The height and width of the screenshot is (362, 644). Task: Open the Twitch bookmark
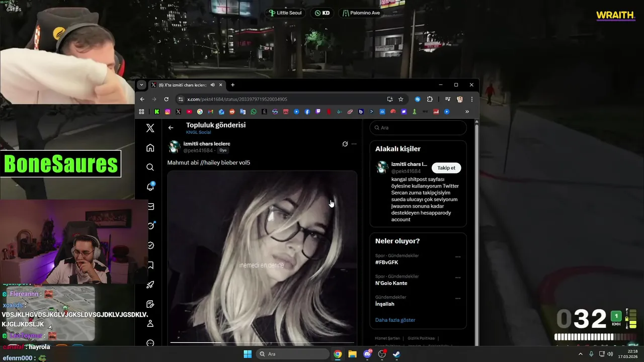[318, 112]
